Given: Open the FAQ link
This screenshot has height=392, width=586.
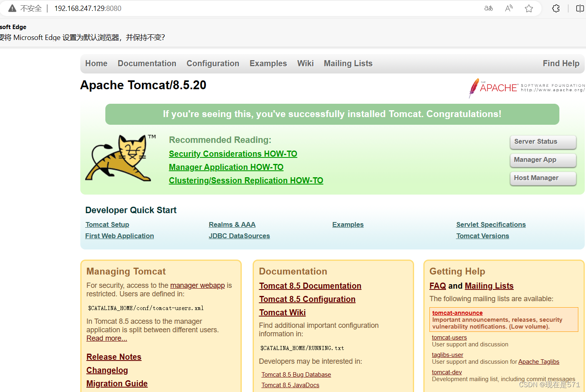Looking at the screenshot, I should pos(437,286).
